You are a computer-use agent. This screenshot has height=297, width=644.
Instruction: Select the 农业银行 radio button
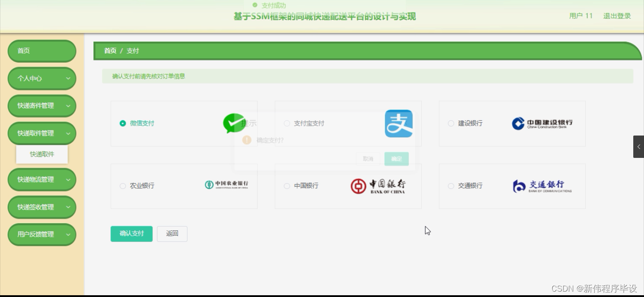tap(123, 186)
